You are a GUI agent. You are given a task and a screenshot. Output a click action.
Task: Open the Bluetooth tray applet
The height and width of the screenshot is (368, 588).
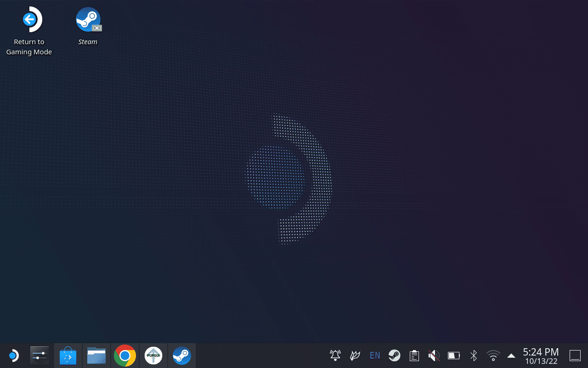click(x=474, y=356)
